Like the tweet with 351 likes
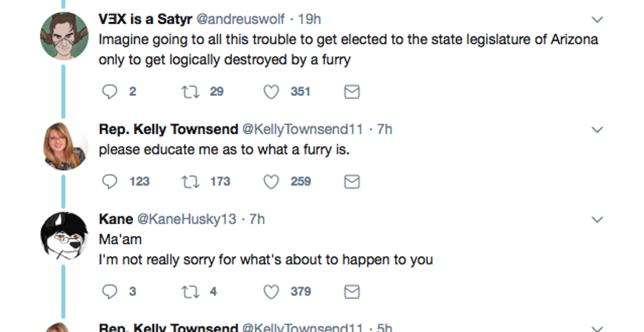This screenshot has height=332, width=644. 271,92
